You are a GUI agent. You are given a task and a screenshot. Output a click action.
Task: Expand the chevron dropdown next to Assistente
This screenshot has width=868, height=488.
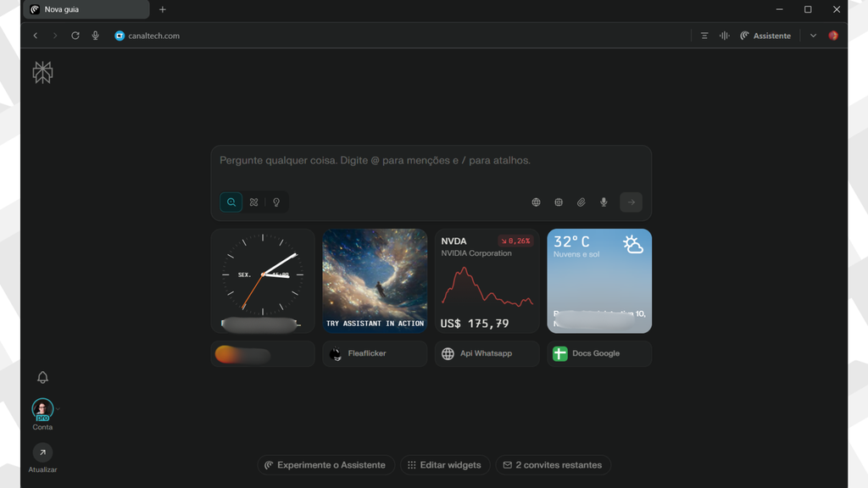tap(813, 36)
